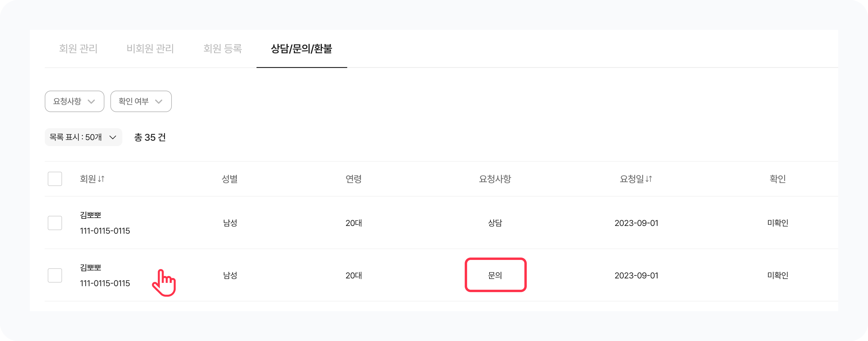Click the chevron arrow in 요청사항 filter
868x341 pixels.
91,101
